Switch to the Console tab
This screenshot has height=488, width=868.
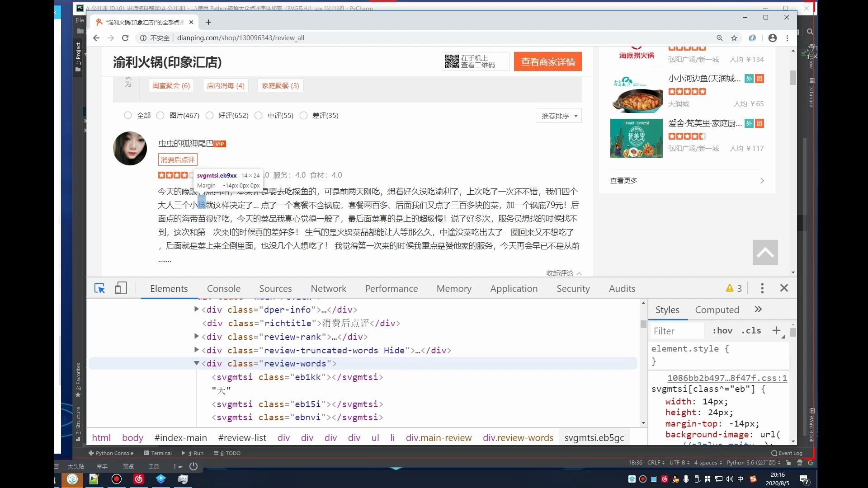[x=224, y=289]
